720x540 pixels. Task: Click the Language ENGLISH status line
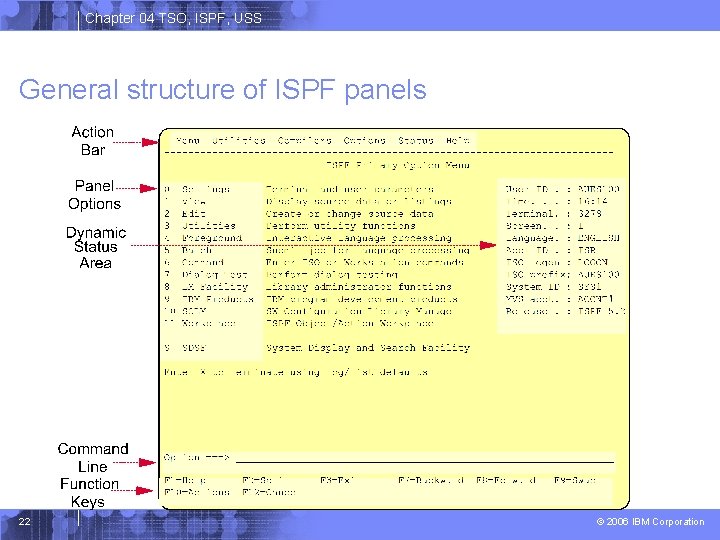pos(562,238)
